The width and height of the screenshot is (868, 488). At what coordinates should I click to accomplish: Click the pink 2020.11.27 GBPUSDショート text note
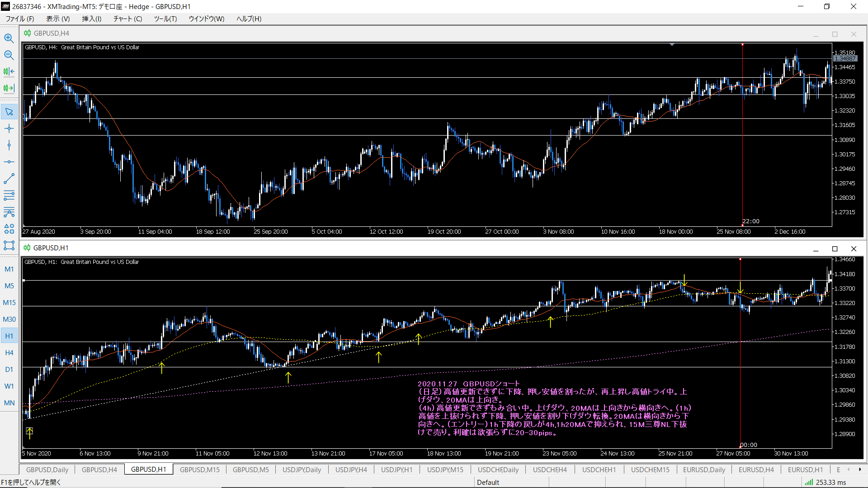click(554, 408)
